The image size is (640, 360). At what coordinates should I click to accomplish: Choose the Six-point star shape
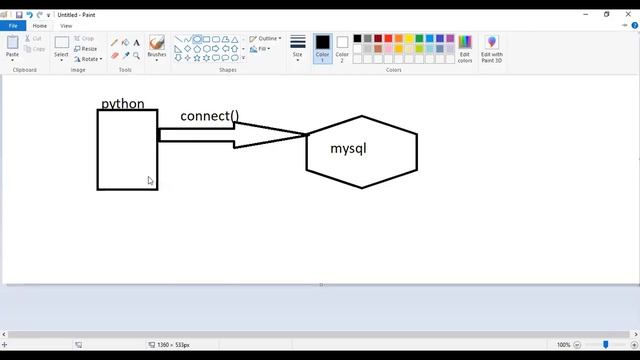[x=207, y=58]
